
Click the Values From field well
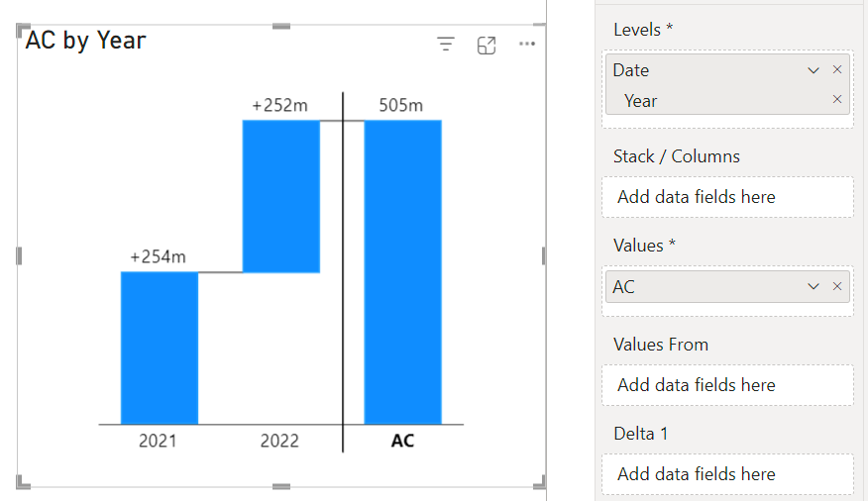tap(727, 385)
